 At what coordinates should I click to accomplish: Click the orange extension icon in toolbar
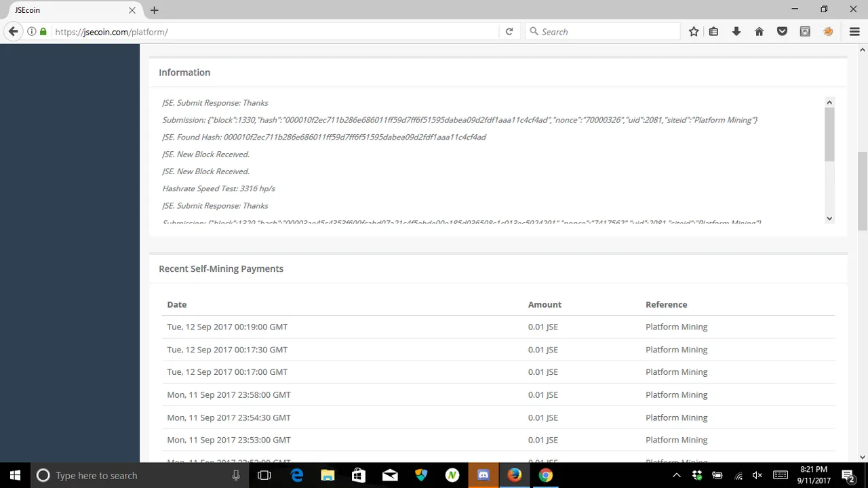pos(828,32)
